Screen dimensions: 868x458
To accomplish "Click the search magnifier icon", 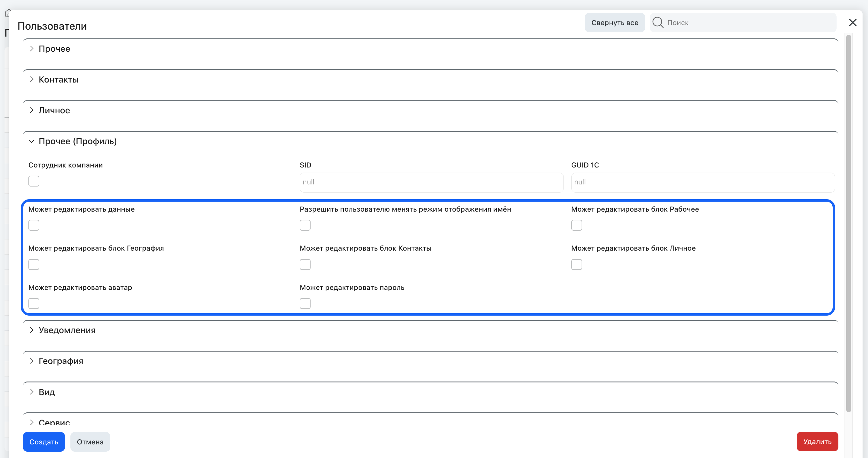I will [657, 23].
